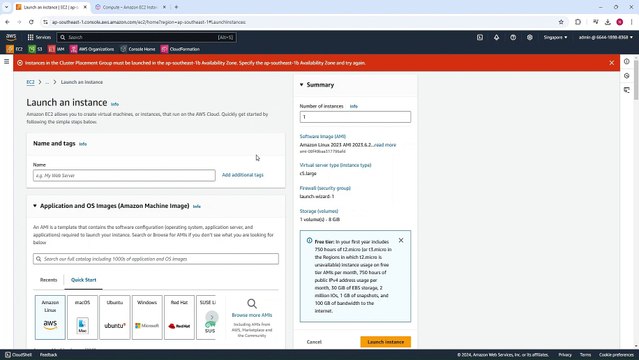Select the Amazon Linux AMI tile
639x360 pixels.
(50, 317)
